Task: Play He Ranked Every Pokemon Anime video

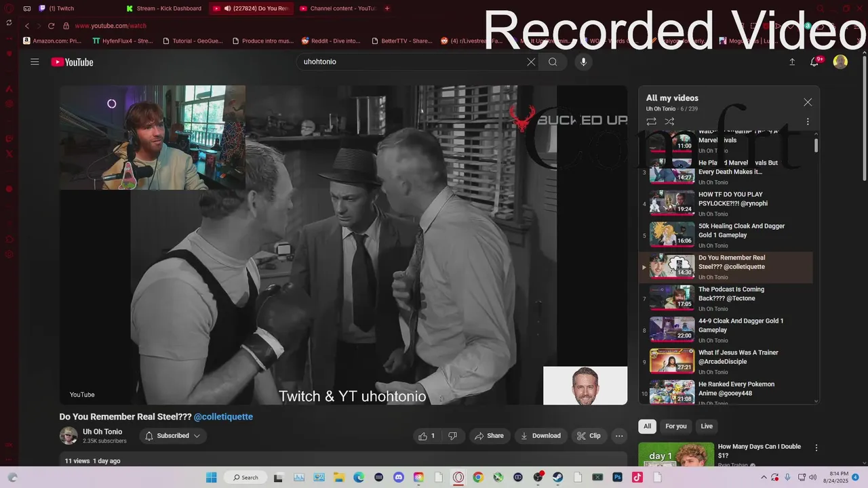Action: (x=726, y=392)
